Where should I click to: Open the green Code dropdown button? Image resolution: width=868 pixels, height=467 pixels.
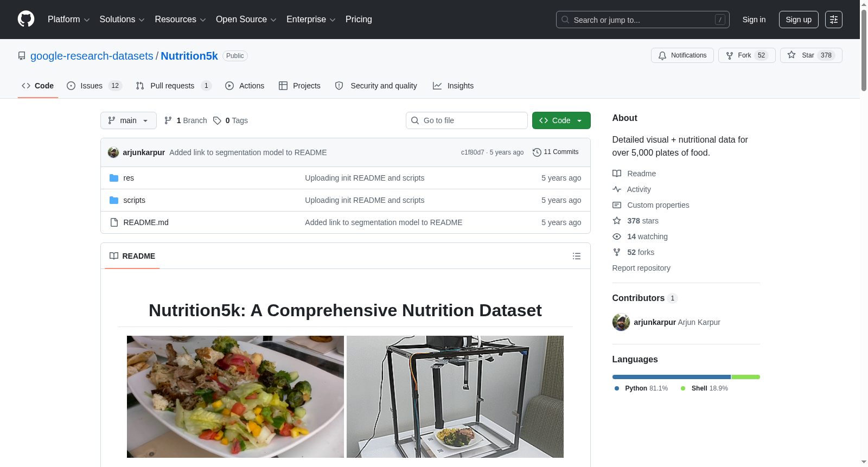coord(561,120)
